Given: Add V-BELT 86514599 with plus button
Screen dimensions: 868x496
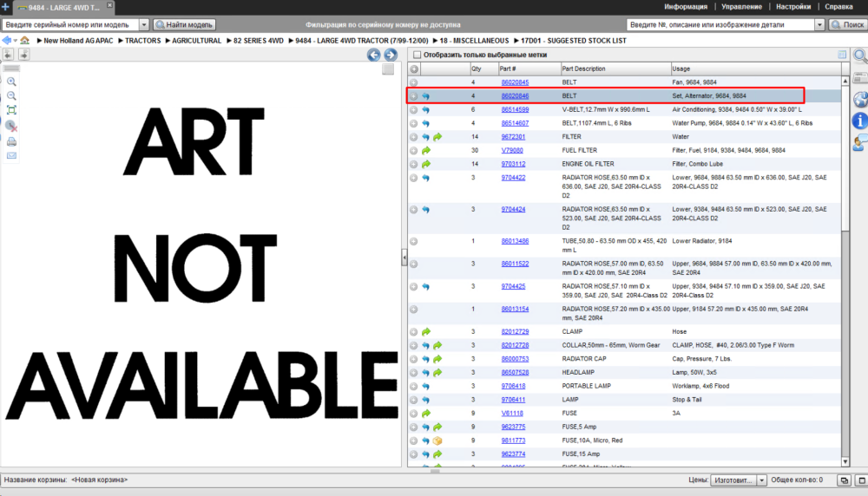Looking at the screenshot, I should coord(413,109).
